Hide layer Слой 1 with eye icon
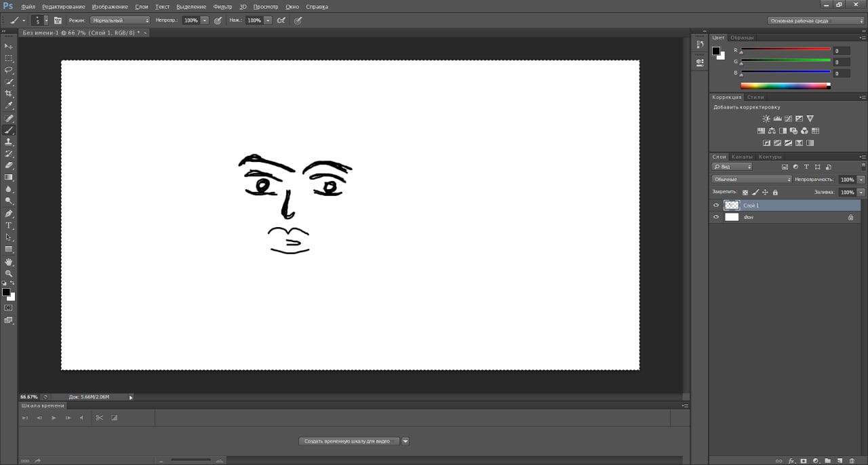This screenshot has width=868, height=465. point(716,205)
